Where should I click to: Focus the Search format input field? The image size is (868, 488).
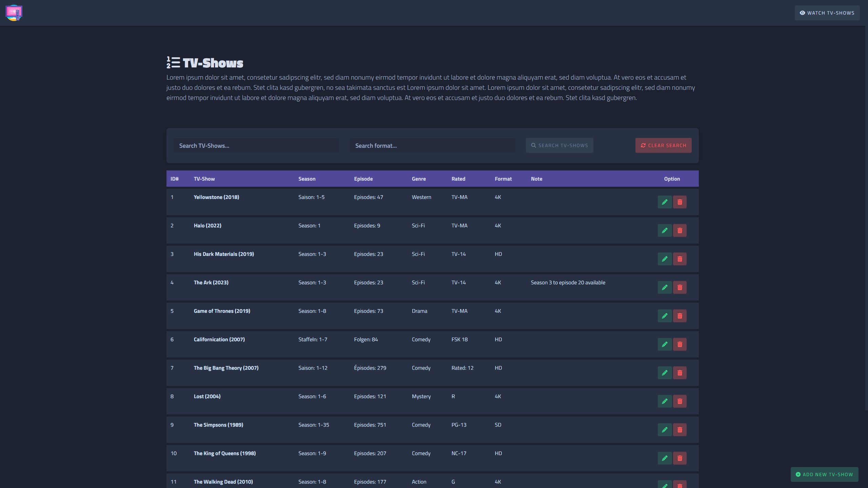(x=432, y=146)
